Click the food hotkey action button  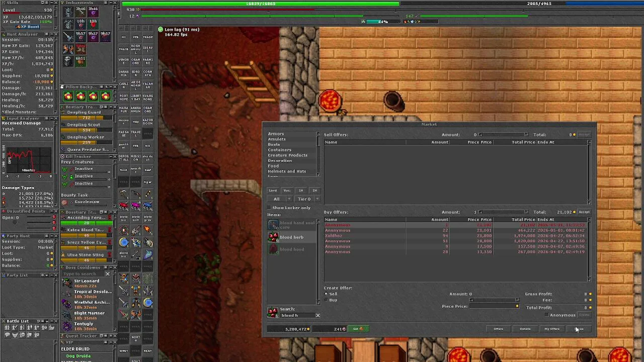pyautogui.click(x=123, y=170)
